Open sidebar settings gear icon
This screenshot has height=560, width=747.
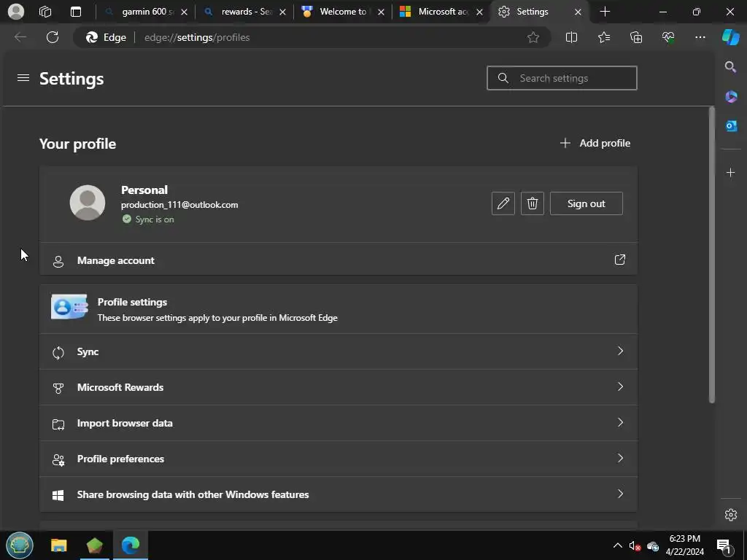click(x=730, y=514)
